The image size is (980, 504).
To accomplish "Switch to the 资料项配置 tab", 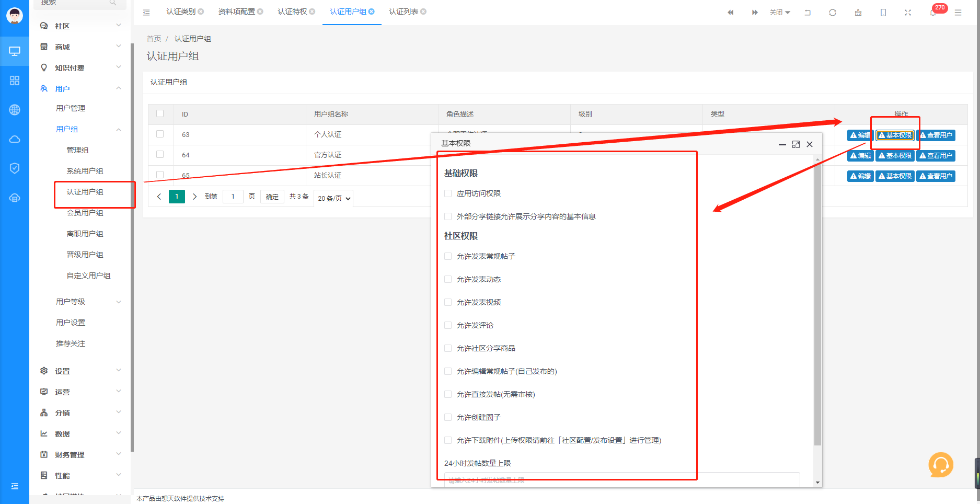I will pyautogui.click(x=237, y=12).
